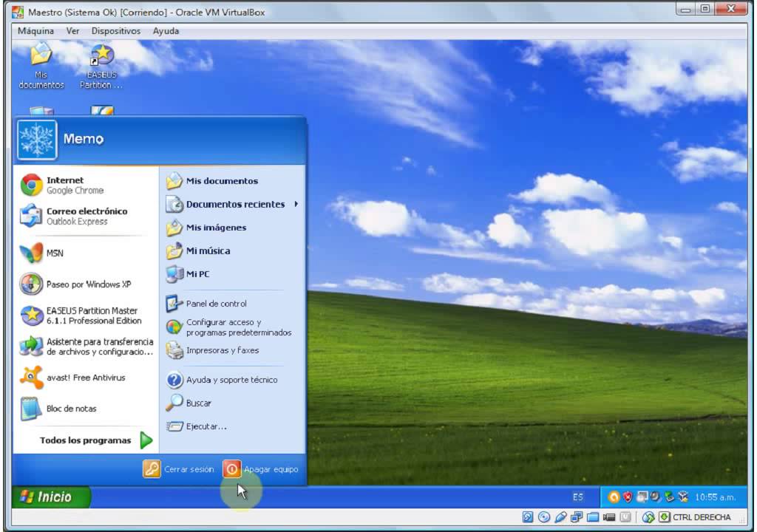The image size is (757, 532).
Task: Open Google Chrome from the Internet entry
Action: [86, 185]
